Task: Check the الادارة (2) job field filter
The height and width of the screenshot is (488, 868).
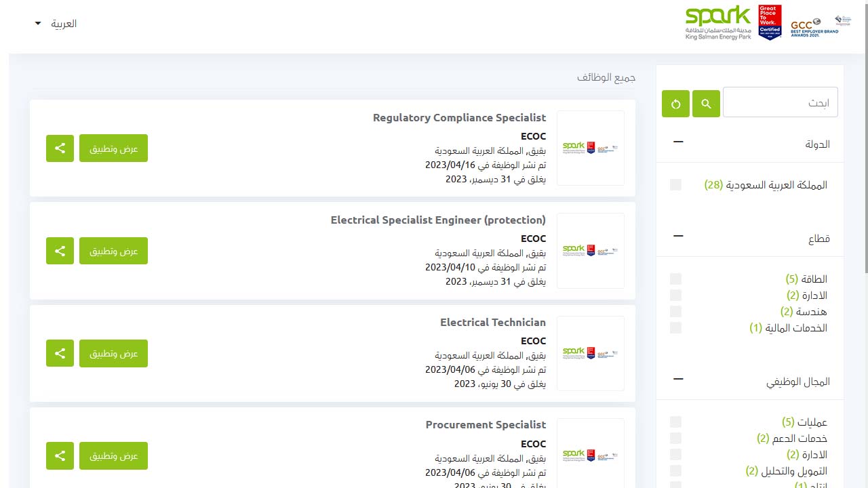Action: [x=675, y=454]
